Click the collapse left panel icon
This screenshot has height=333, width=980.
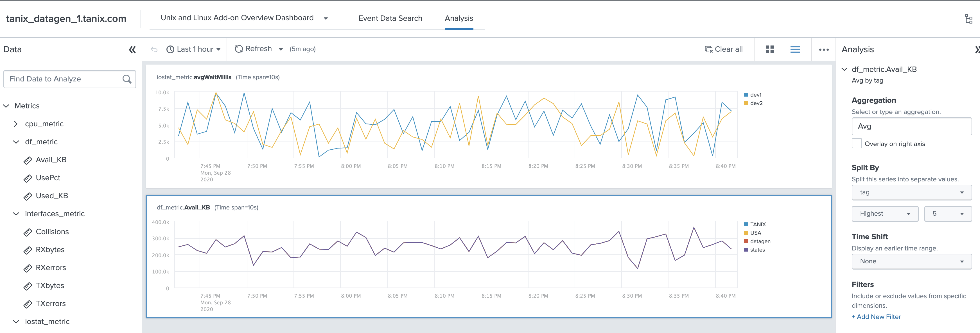click(132, 50)
